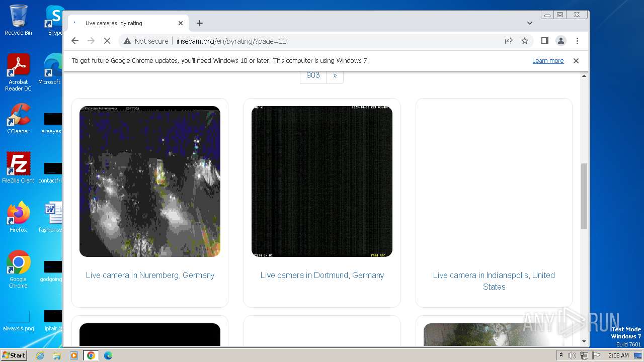Launch Google Chrome desktop shortcut
Screen dimensions: 644x362
point(18,269)
